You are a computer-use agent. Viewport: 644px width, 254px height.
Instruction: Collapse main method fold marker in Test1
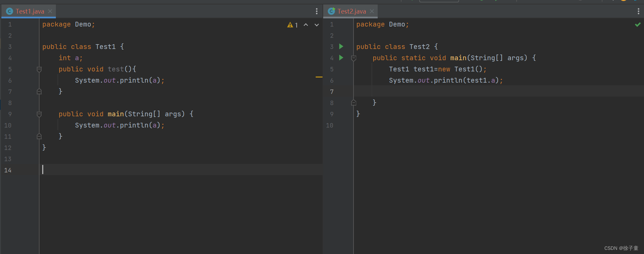[x=39, y=114]
